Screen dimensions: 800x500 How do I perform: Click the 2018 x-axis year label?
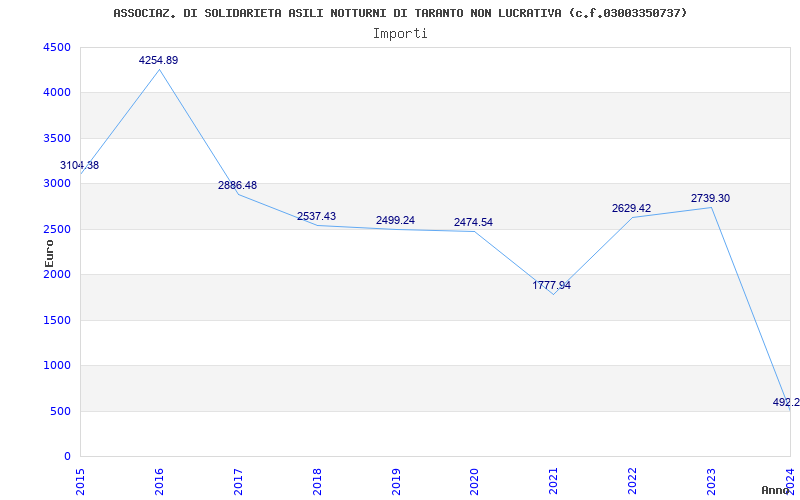[317, 482]
